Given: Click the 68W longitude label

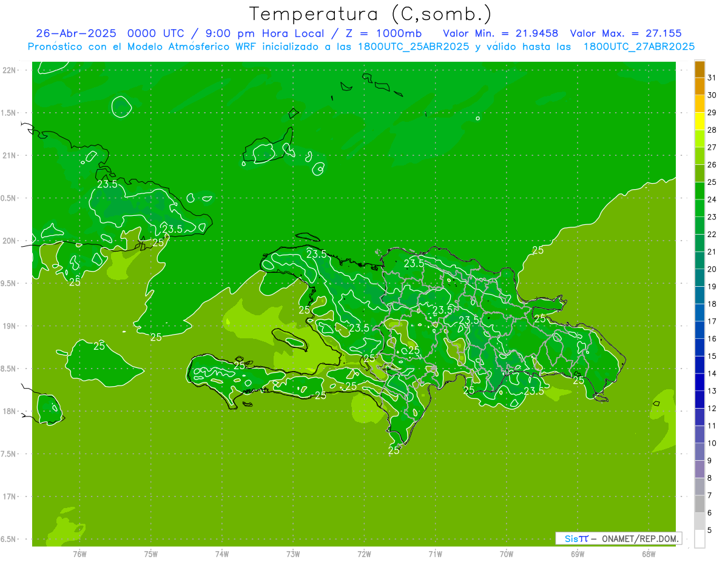Looking at the screenshot, I should point(649,554).
